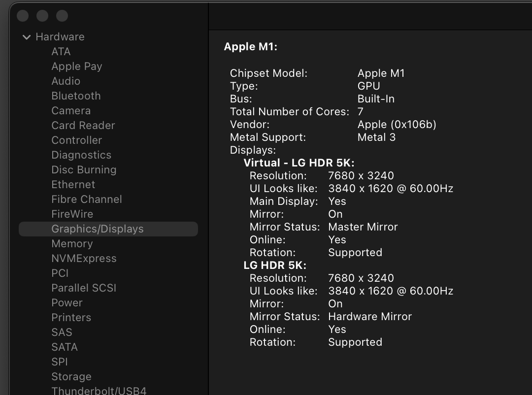532x395 pixels.
Task: Click the Hardware Mirror status value
Action: coord(369,317)
